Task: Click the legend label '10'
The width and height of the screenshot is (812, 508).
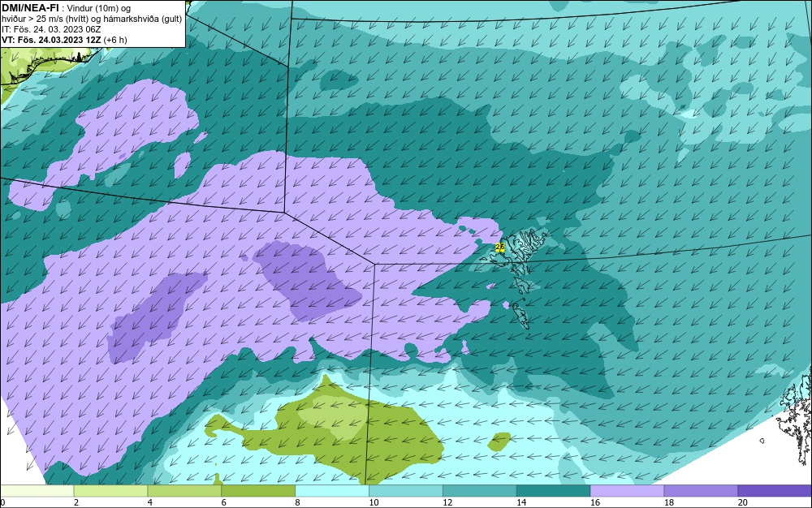Action: tap(374, 502)
